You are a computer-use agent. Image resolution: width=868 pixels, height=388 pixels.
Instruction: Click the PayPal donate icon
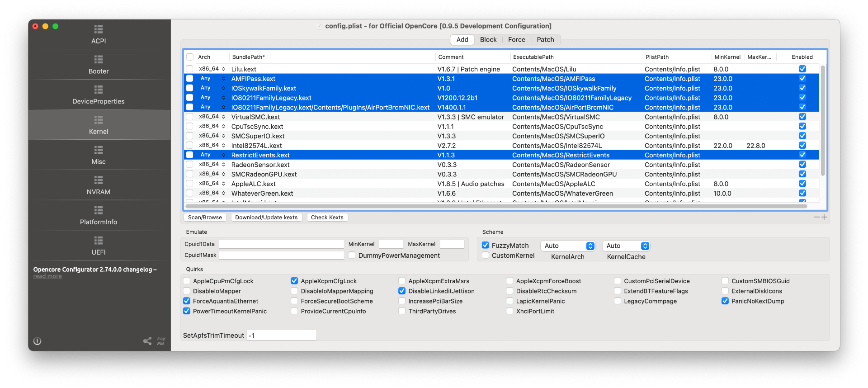pyautogui.click(x=161, y=341)
